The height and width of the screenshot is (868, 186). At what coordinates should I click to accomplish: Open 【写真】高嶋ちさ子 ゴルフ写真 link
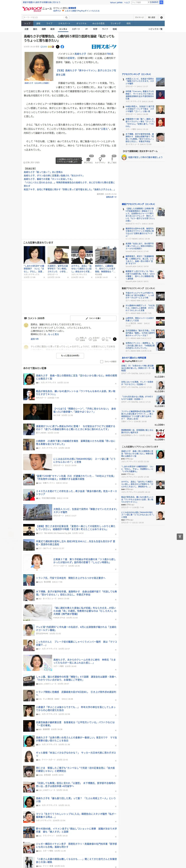coord(86,72)
